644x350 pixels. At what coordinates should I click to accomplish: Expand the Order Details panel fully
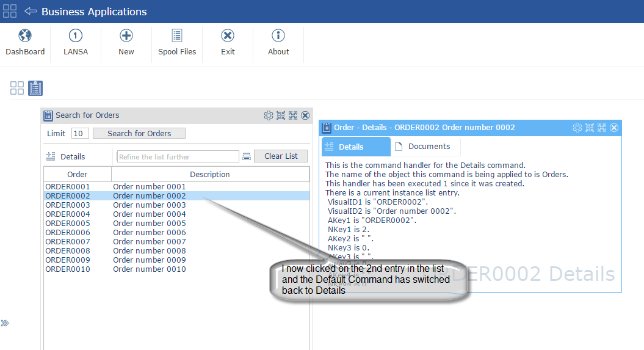pyautogui.click(x=602, y=128)
